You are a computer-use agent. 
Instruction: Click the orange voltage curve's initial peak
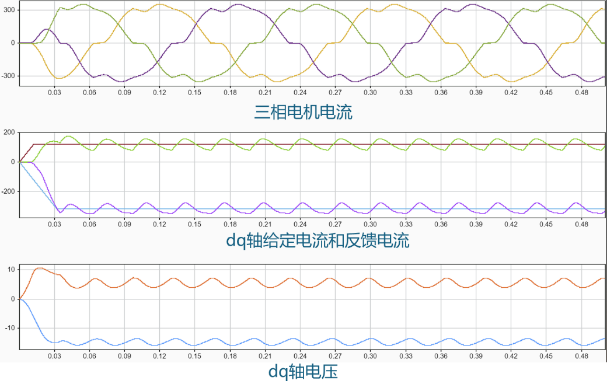coord(39,268)
